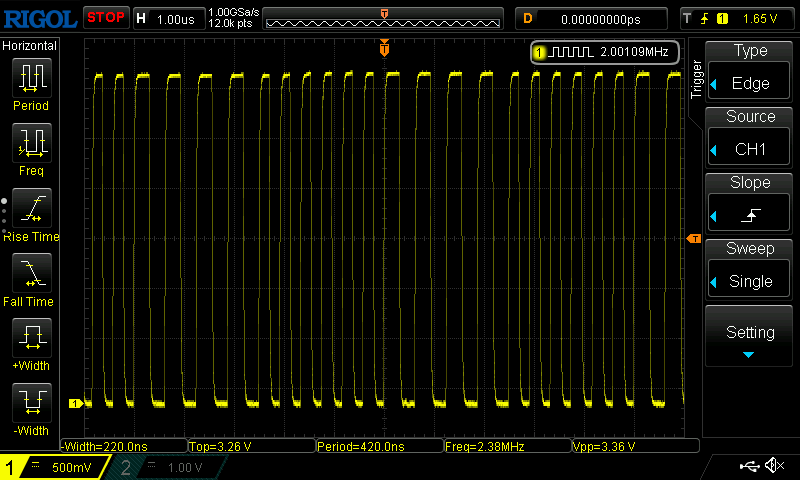Screen dimensions: 800x480
Task: Select the Fall Time measurement icon
Action: coord(32,272)
